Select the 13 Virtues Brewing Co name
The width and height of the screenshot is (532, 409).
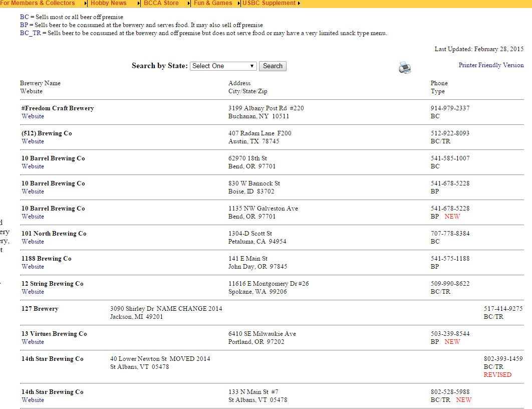54,334
